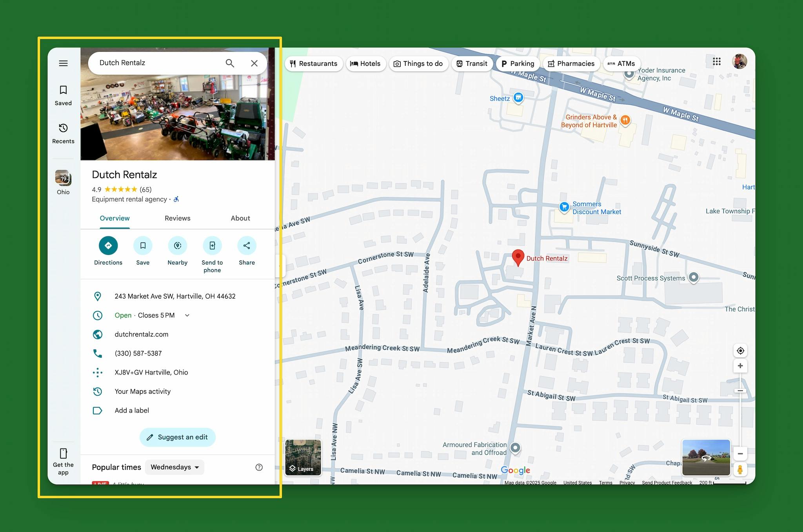Open the Privacy footer link
Image resolution: width=803 pixels, height=532 pixels.
click(x=627, y=483)
